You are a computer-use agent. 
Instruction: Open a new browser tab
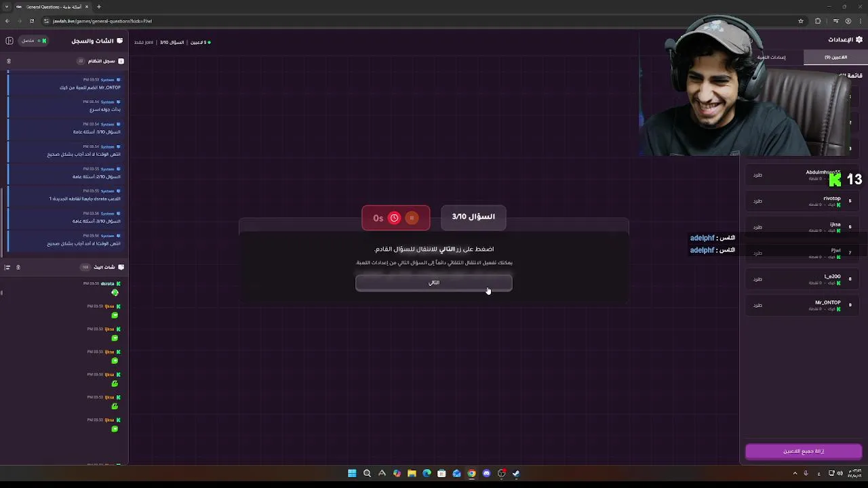[98, 7]
